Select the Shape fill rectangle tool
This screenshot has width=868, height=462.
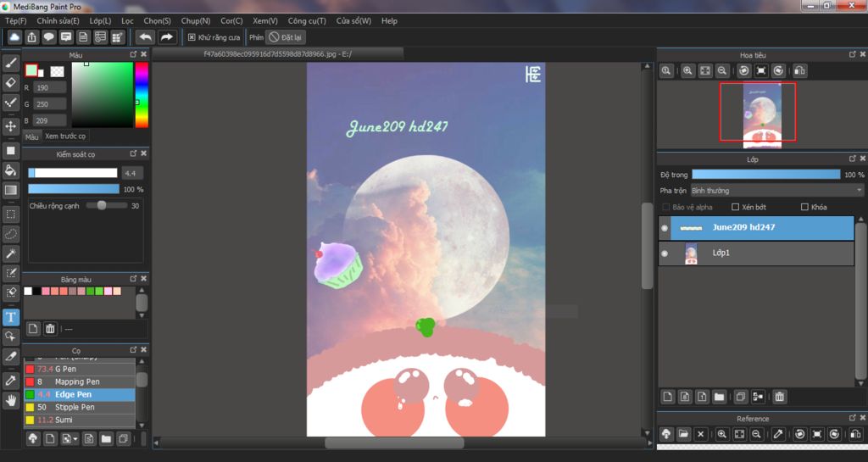10,151
